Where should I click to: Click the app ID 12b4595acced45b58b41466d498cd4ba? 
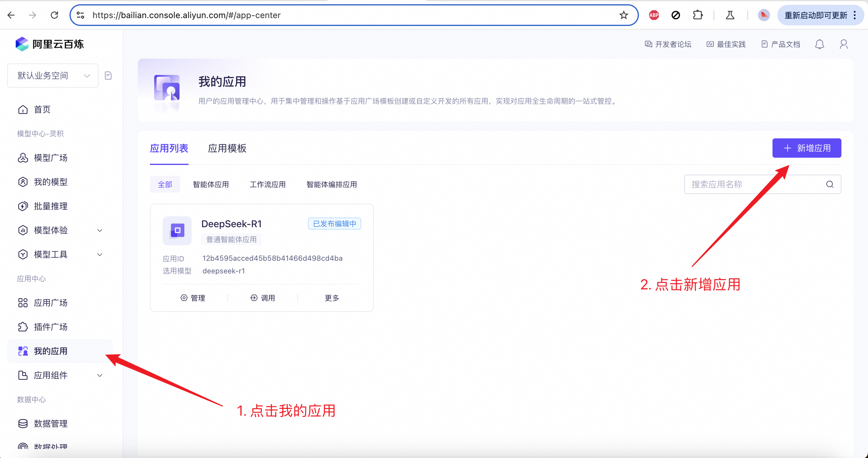(272, 258)
